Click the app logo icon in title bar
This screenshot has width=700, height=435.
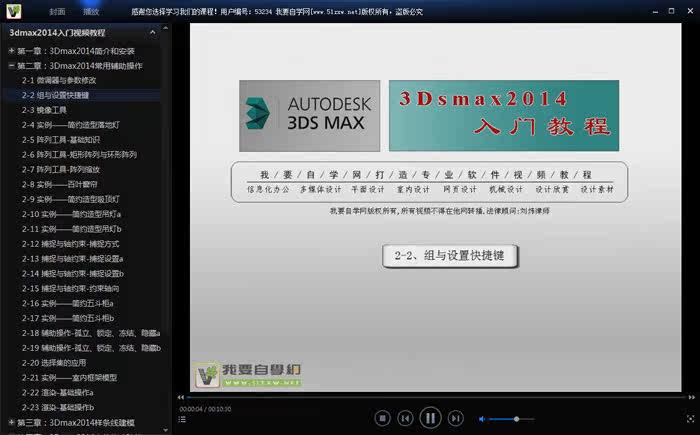tap(13, 11)
